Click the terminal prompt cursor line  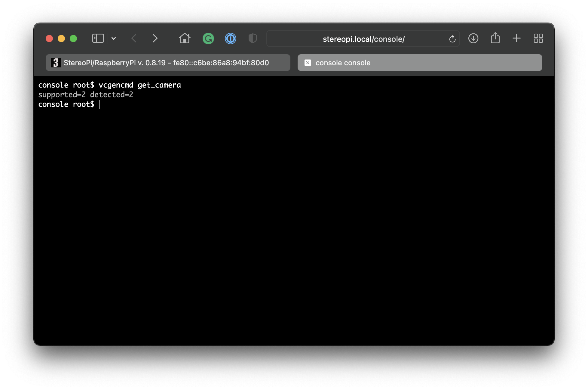99,104
